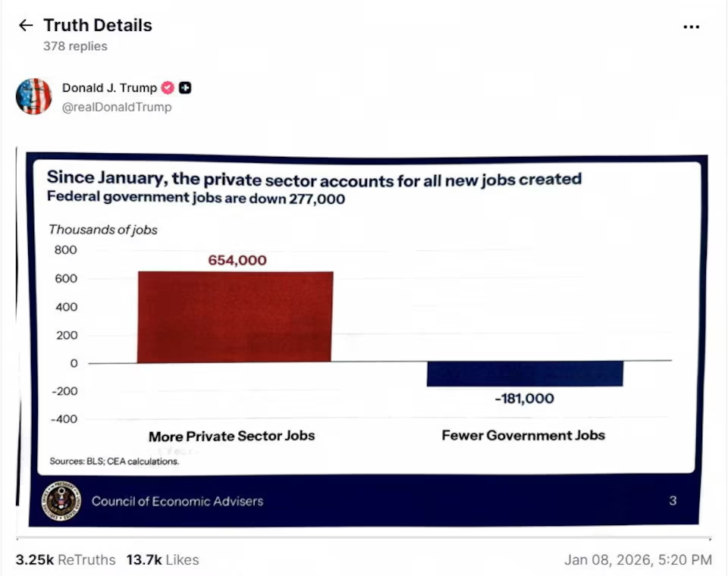728x576 pixels.
Task: Click the post timestamp Jan 08, 2026
Action: [x=639, y=559]
